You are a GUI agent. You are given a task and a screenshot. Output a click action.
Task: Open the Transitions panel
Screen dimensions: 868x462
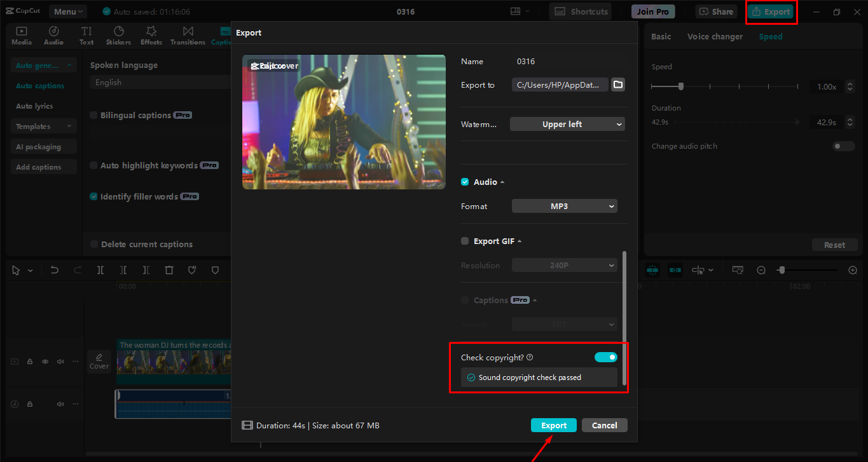click(x=188, y=35)
